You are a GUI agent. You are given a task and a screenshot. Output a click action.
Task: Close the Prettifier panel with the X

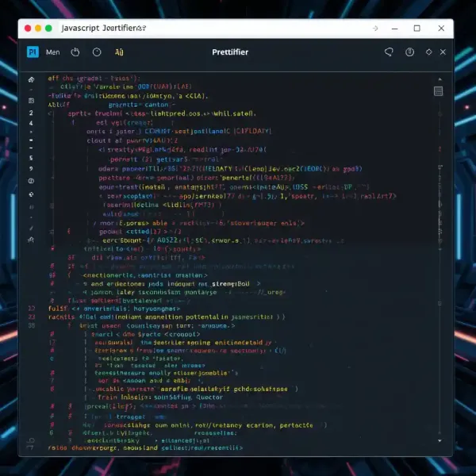pos(443,52)
